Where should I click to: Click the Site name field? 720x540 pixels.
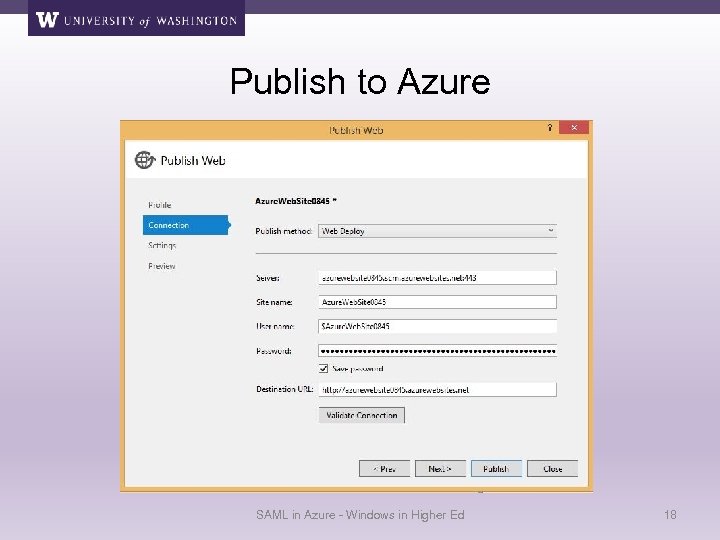[x=437, y=302]
